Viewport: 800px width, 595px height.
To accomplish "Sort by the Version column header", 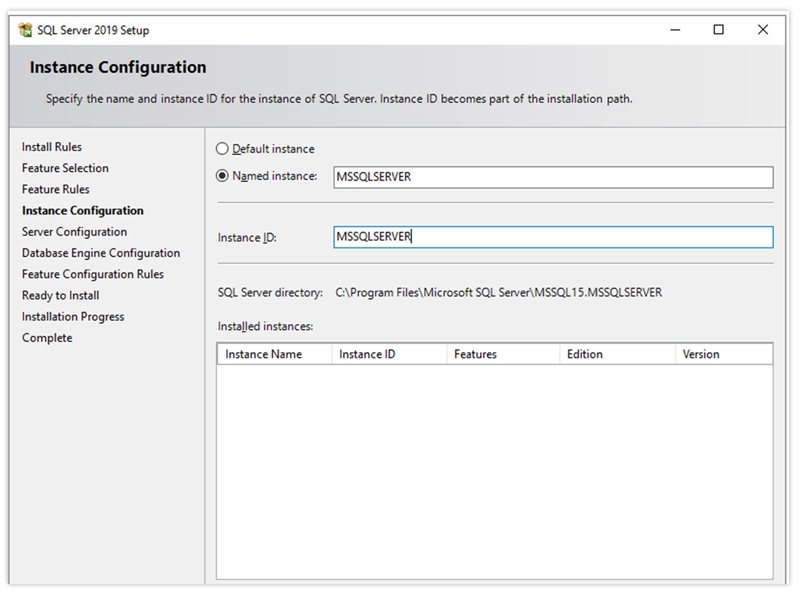I will [707, 354].
